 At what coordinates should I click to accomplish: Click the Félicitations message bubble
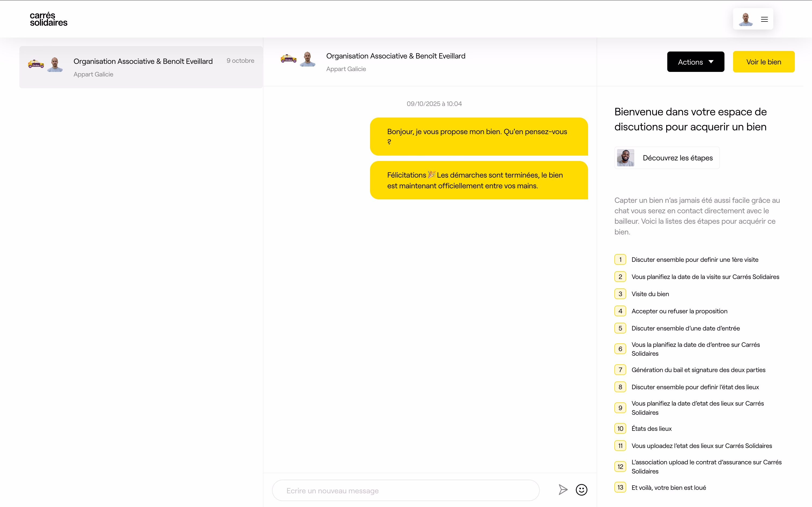click(479, 180)
